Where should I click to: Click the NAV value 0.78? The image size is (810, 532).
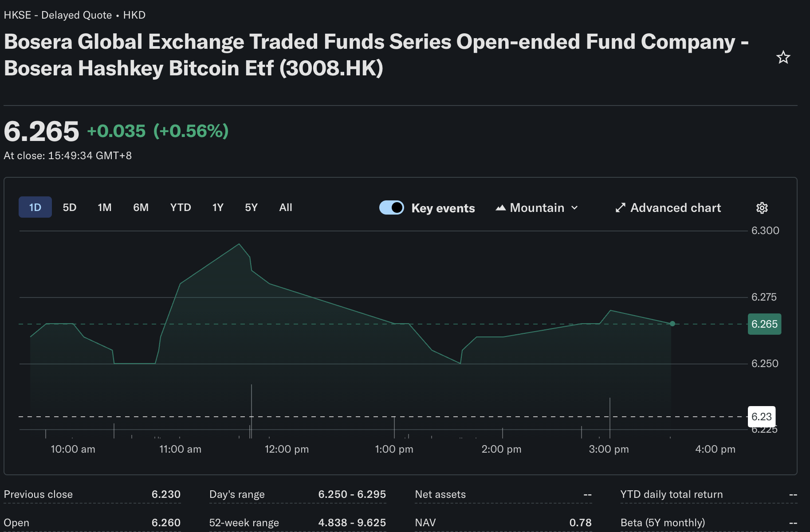pos(581,523)
